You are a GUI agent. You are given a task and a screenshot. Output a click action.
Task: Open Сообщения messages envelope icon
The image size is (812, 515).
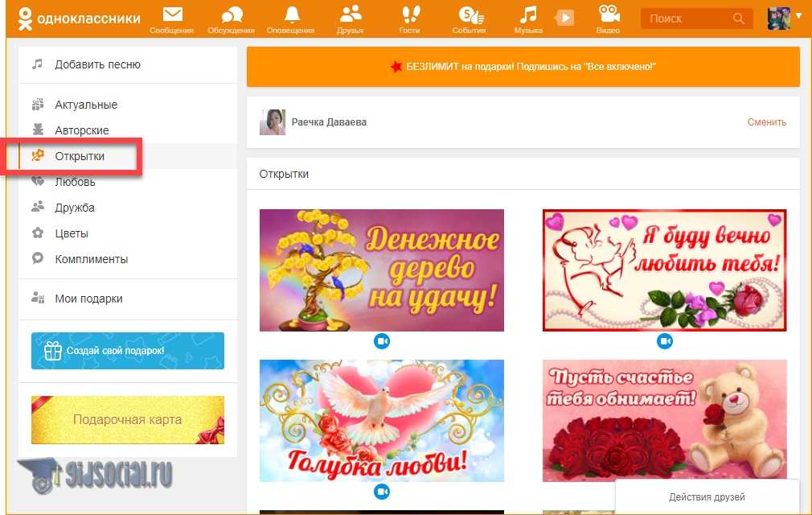(172, 15)
